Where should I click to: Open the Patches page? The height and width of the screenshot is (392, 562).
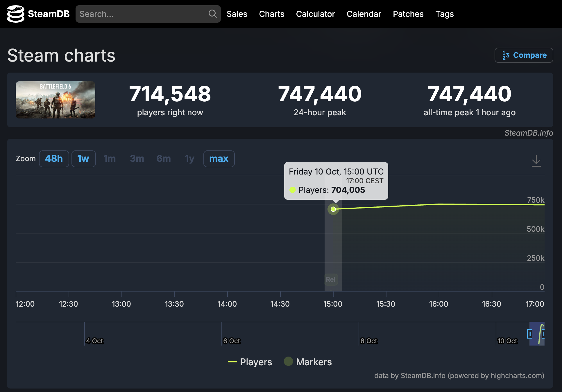pos(408,14)
